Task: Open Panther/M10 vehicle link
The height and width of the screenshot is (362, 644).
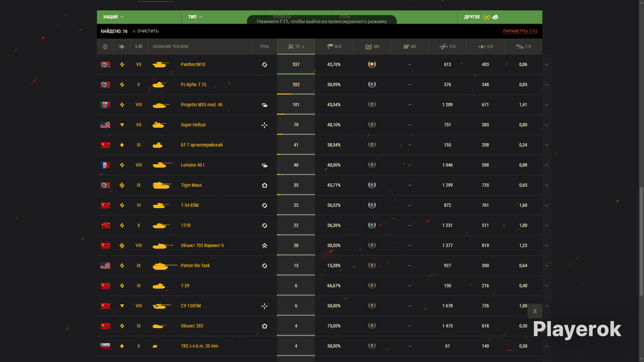Action: click(x=193, y=64)
